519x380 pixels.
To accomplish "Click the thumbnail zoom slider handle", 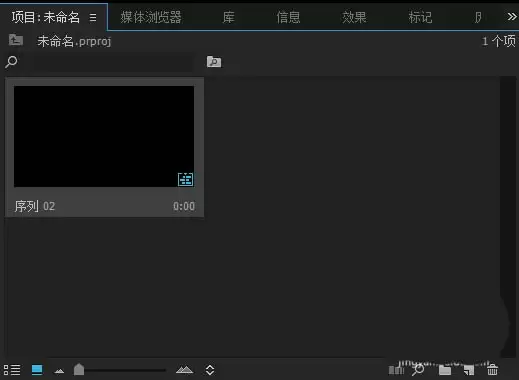I will 79,369.
